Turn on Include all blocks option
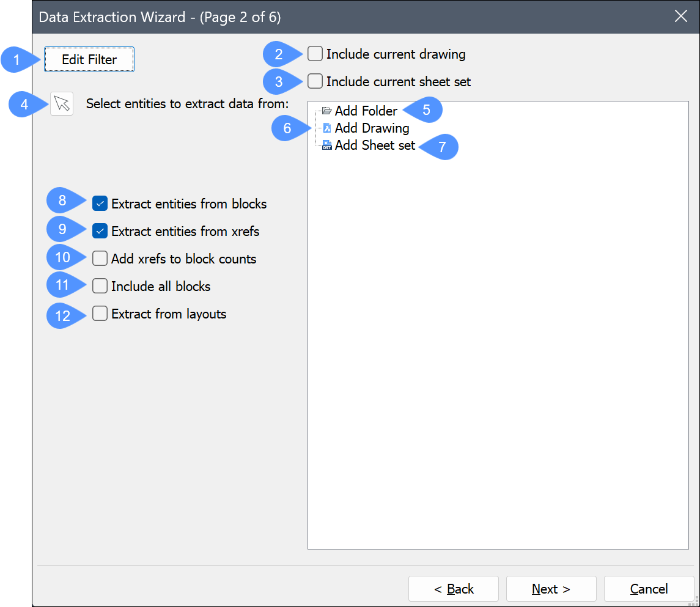 100,286
